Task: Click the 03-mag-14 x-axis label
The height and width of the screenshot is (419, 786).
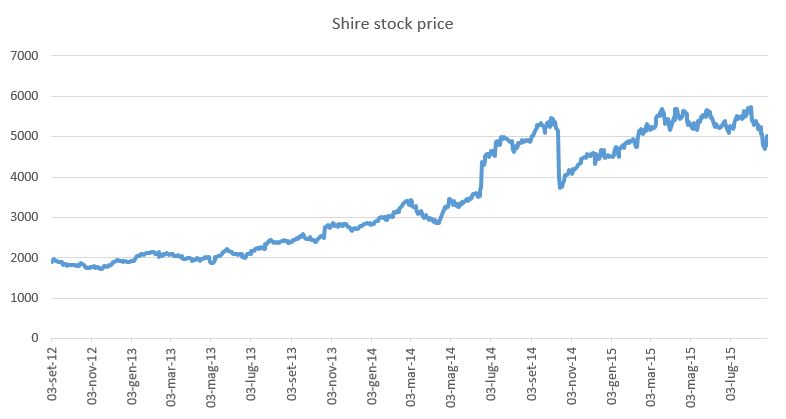Action: coord(452,376)
